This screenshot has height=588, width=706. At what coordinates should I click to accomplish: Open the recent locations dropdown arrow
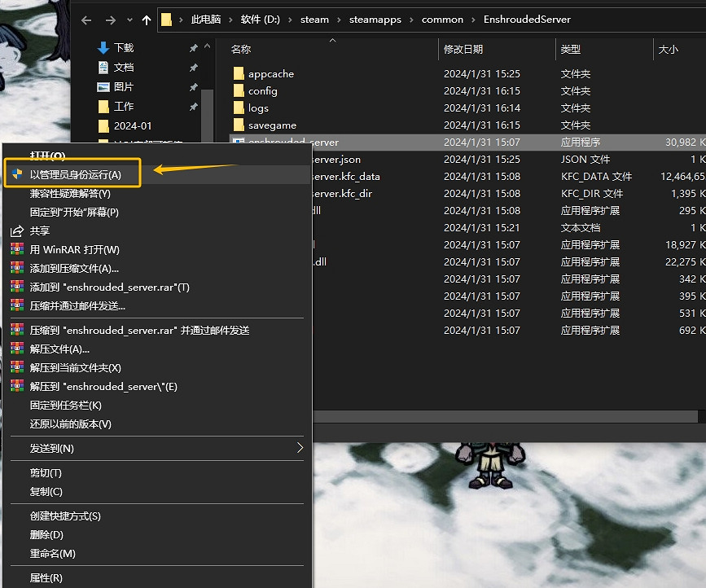tap(129, 20)
